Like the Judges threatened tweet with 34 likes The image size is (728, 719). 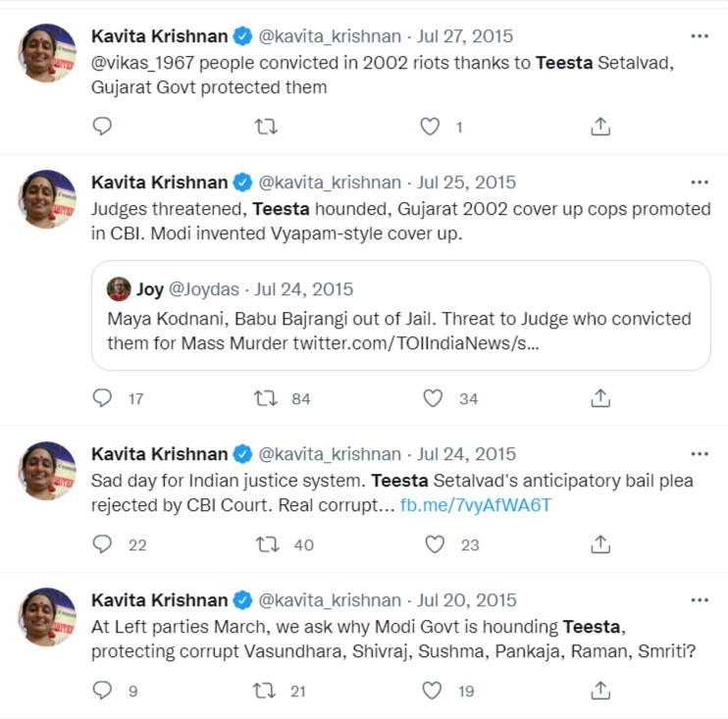coord(433,398)
